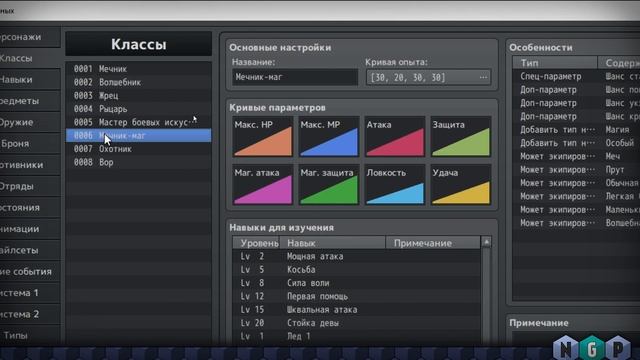The width and height of the screenshot is (640, 360).
Task: Open the Навыки database tab
Action: click(29, 80)
